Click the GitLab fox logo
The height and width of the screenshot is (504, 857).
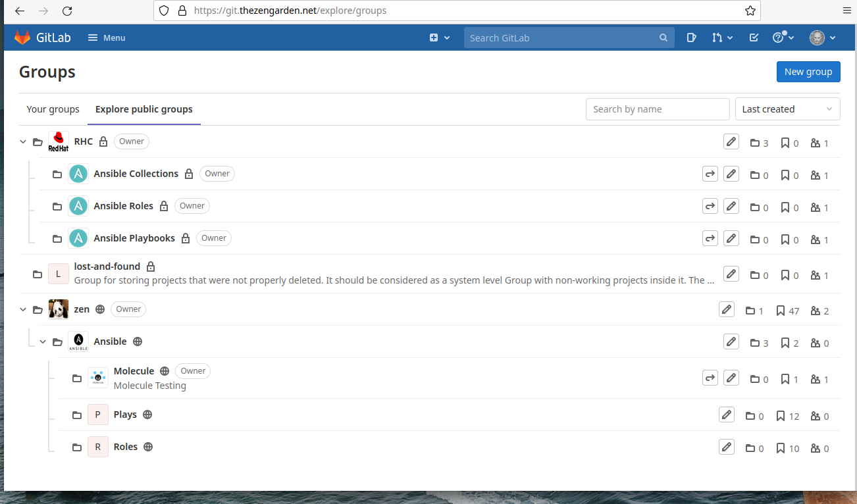22,38
